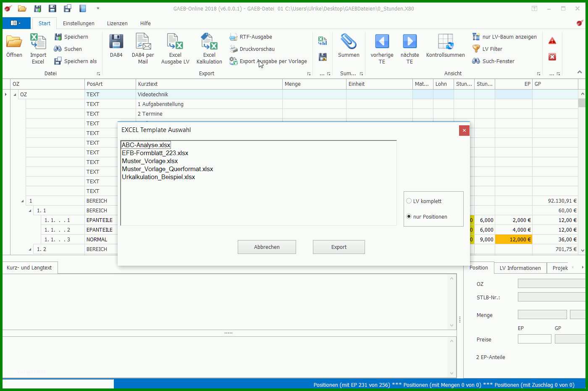This screenshot has height=391, width=588.
Task: Switch to the LV Informationen tab
Action: [520, 268]
